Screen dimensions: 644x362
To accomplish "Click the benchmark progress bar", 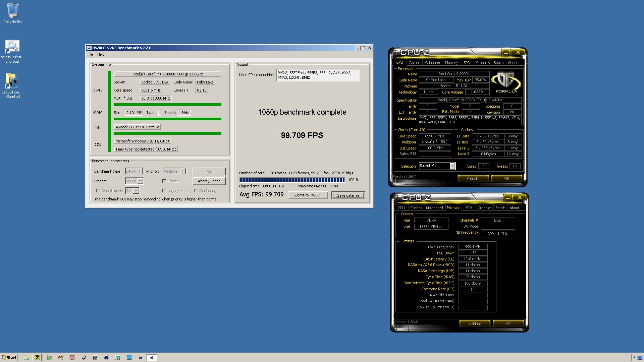I will pyautogui.click(x=292, y=180).
